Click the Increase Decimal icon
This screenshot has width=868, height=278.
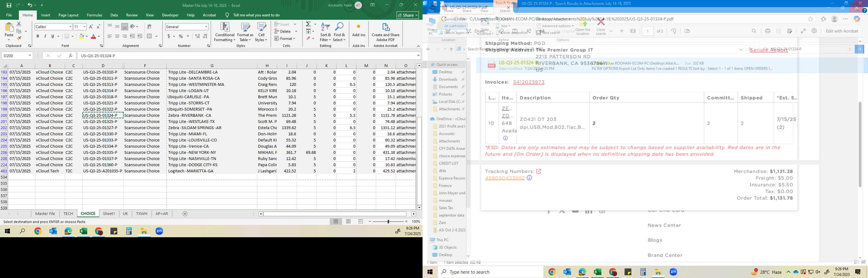[x=197, y=36]
